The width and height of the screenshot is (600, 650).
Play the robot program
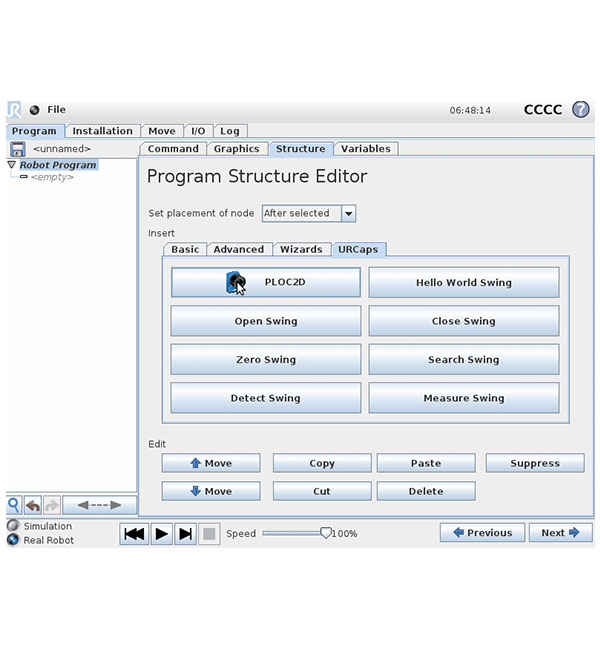pyautogui.click(x=161, y=534)
